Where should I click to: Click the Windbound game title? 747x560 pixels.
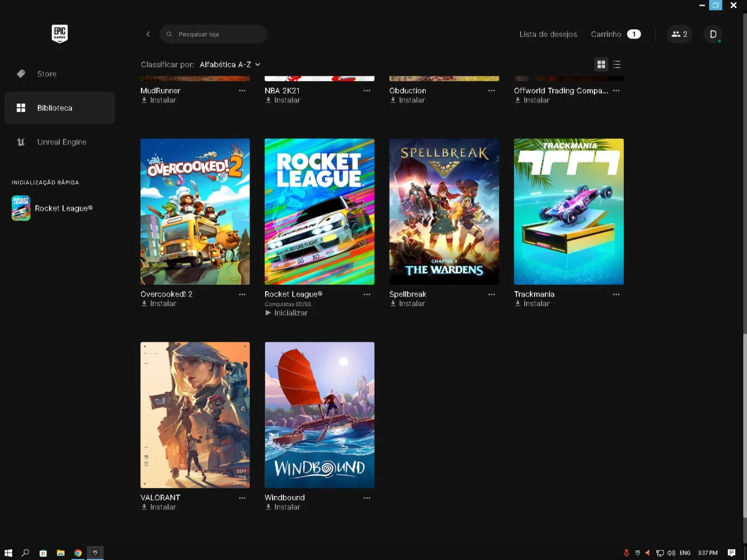pos(284,498)
